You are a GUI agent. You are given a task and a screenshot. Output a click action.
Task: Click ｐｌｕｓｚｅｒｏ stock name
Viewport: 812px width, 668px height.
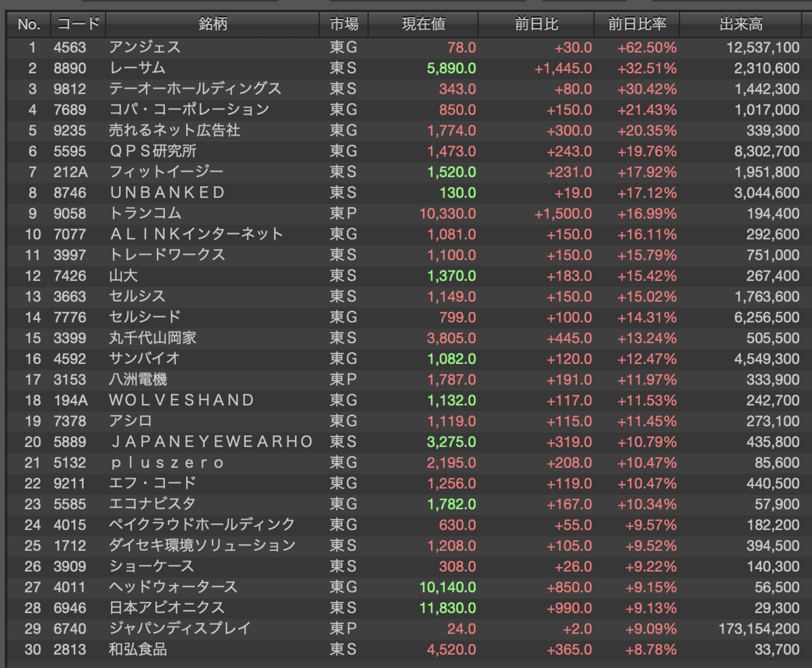pos(167,462)
